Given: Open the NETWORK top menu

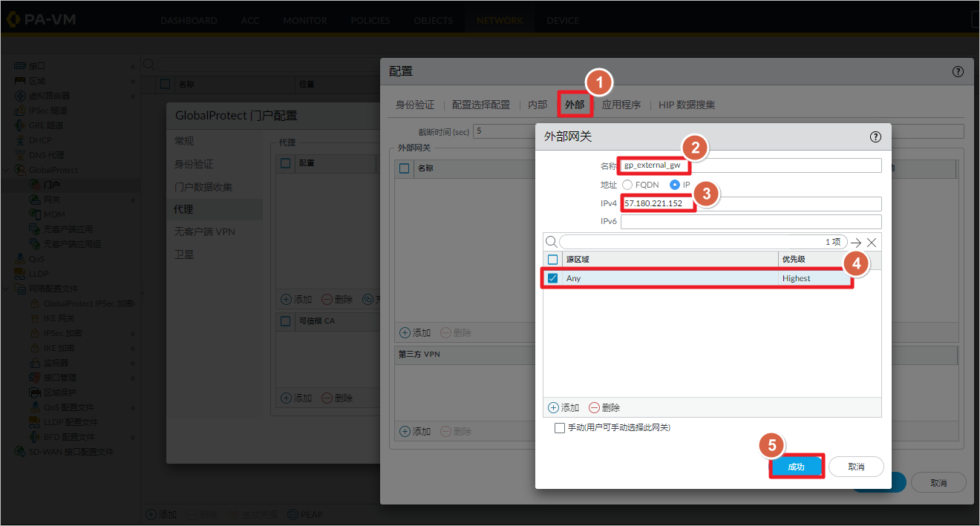Looking at the screenshot, I should click(x=500, y=20).
